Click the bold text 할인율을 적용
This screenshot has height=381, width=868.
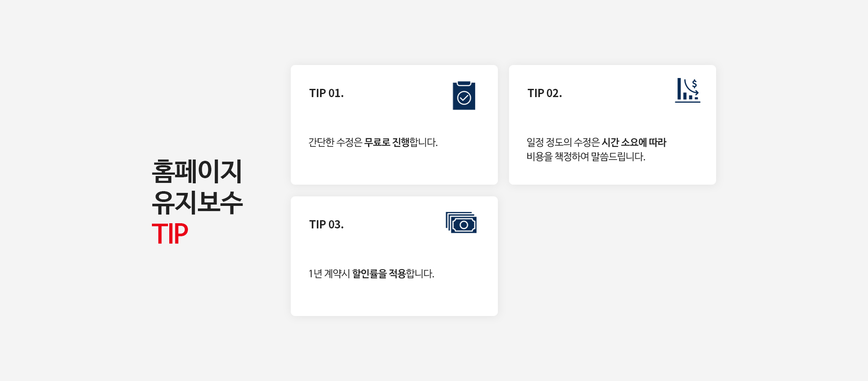pyautogui.click(x=378, y=274)
